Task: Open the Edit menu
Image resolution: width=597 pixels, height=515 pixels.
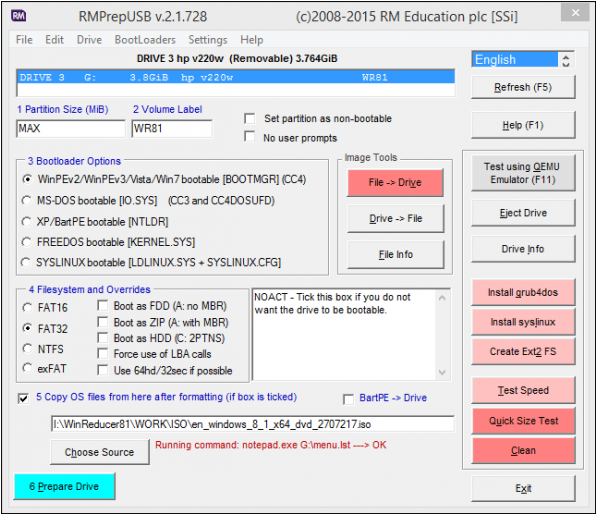Action: (x=54, y=40)
